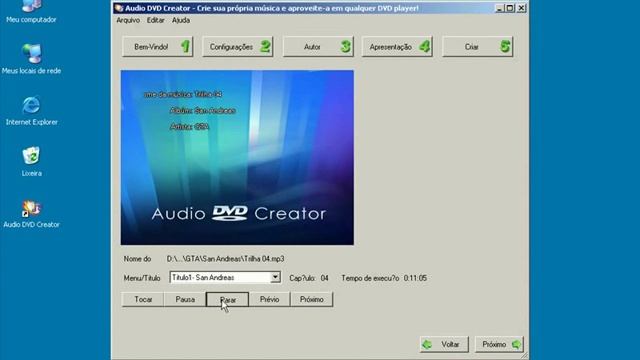The width and height of the screenshot is (640, 360).
Task: Go to previous track with Prévio
Action: point(269,299)
